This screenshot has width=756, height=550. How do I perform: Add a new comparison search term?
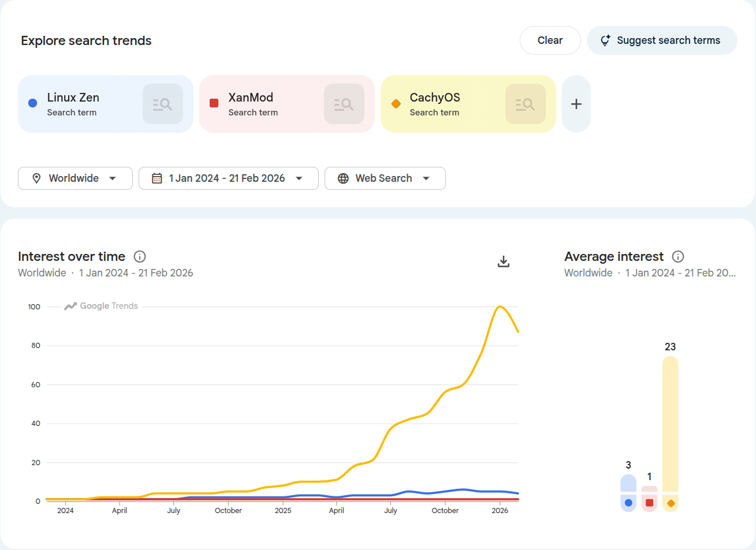coord(576,104)
